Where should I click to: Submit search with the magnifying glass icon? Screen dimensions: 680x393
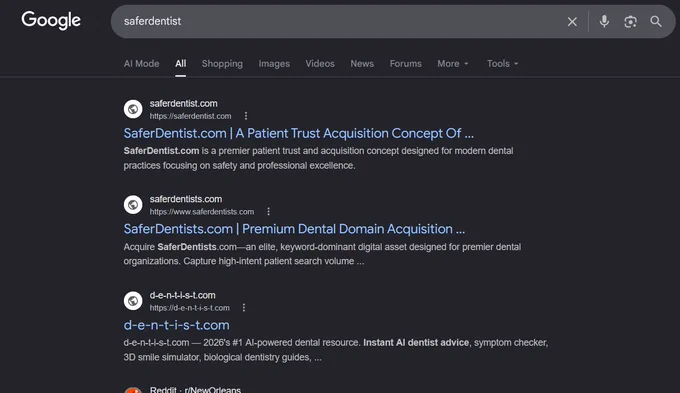tap(656, 21)
